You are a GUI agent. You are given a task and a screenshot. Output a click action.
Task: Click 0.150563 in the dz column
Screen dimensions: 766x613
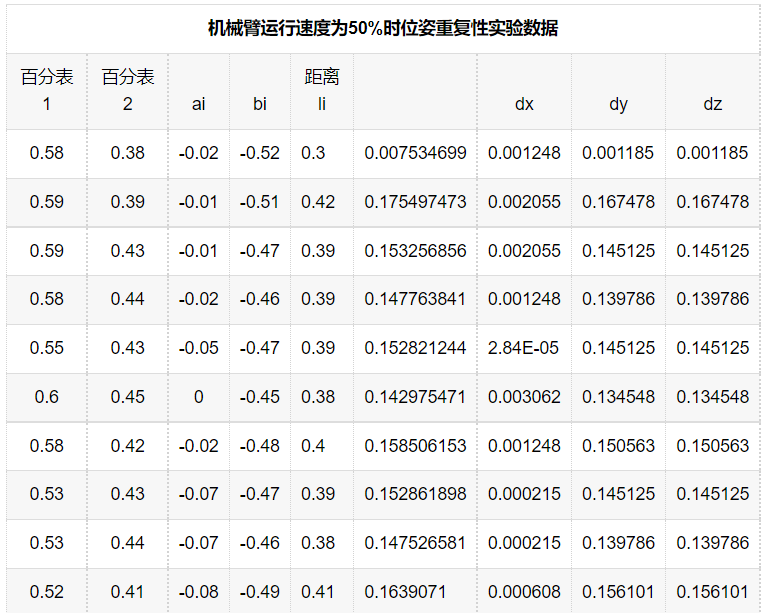click(713, 445)
